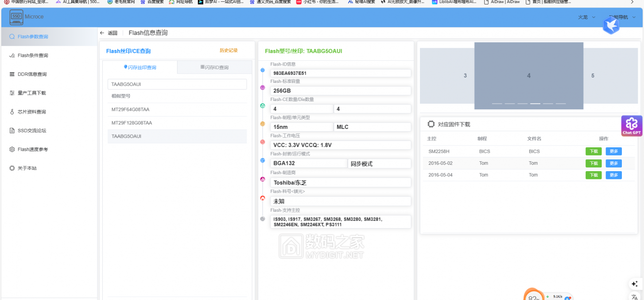Viewport: 644px width, 300px height.
Task: Click the 2016-05-04 table cell
Action: pos(440,175)
